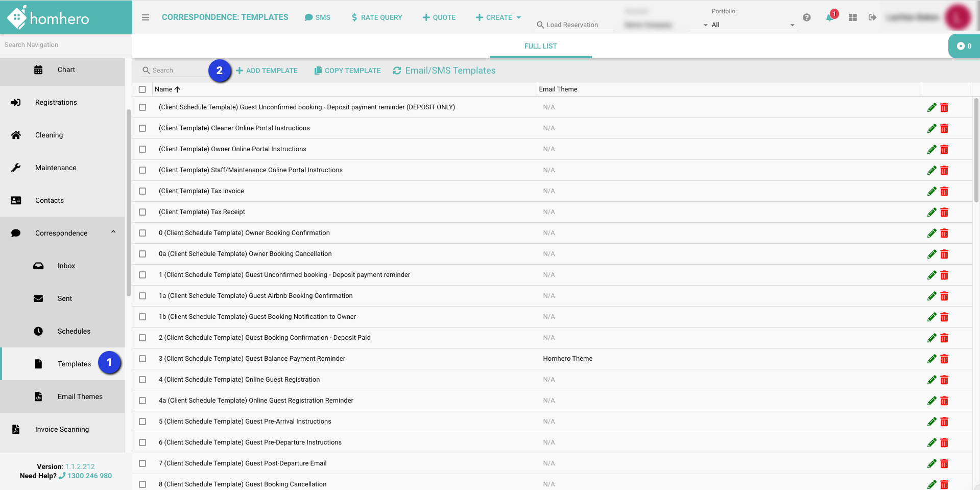Viewport: 980px width, 490px height.
Task: Click the Add Template button
Action: click(267, 71)
